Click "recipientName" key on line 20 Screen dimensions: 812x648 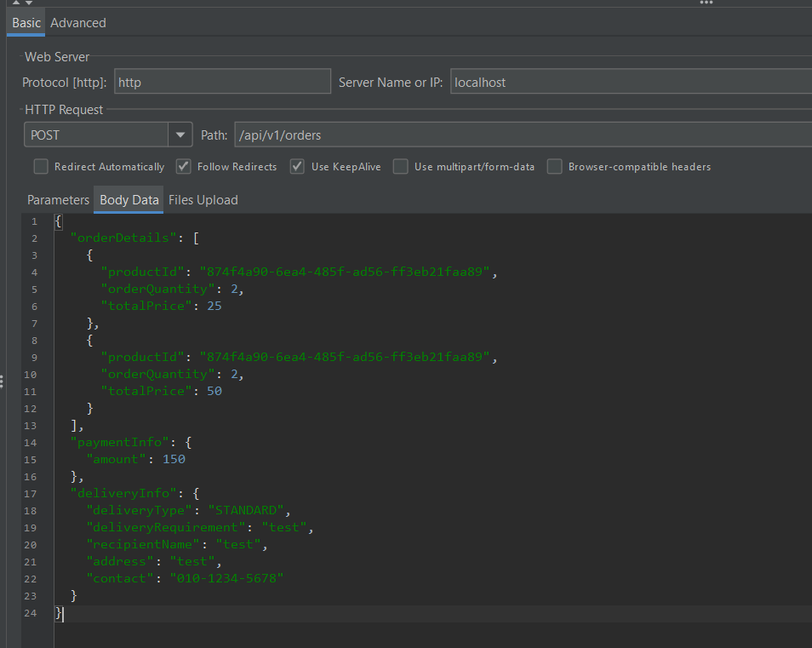[x=143, y=544]
